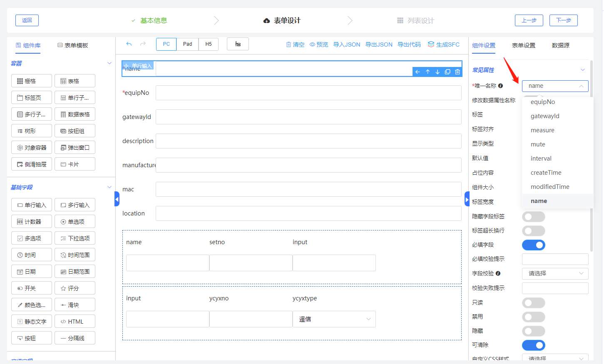Open the 字段校验 validation dropdown
The image size is (604, 364).
click(555, 273)
